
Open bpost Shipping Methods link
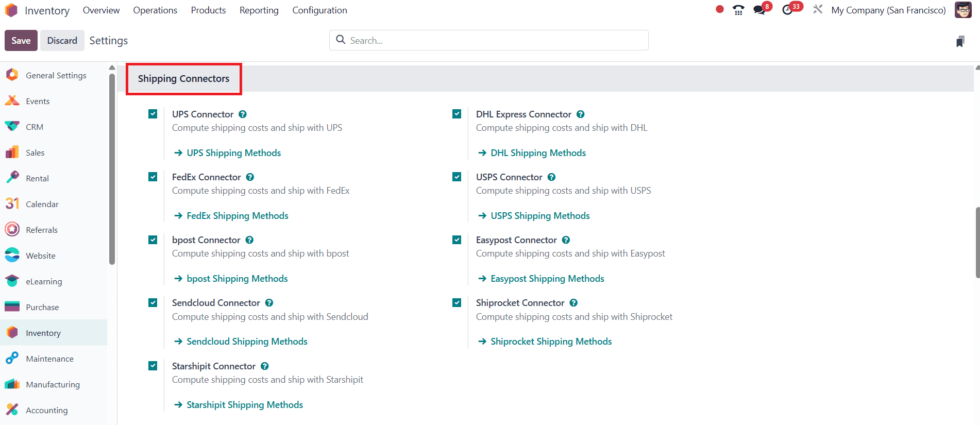click(231, 279)
